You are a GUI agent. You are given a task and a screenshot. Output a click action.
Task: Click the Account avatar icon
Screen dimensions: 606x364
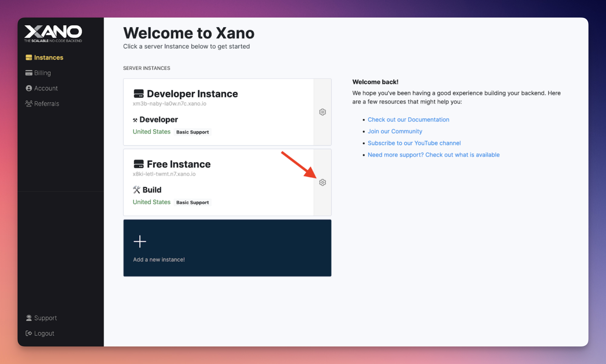point(29,88)
